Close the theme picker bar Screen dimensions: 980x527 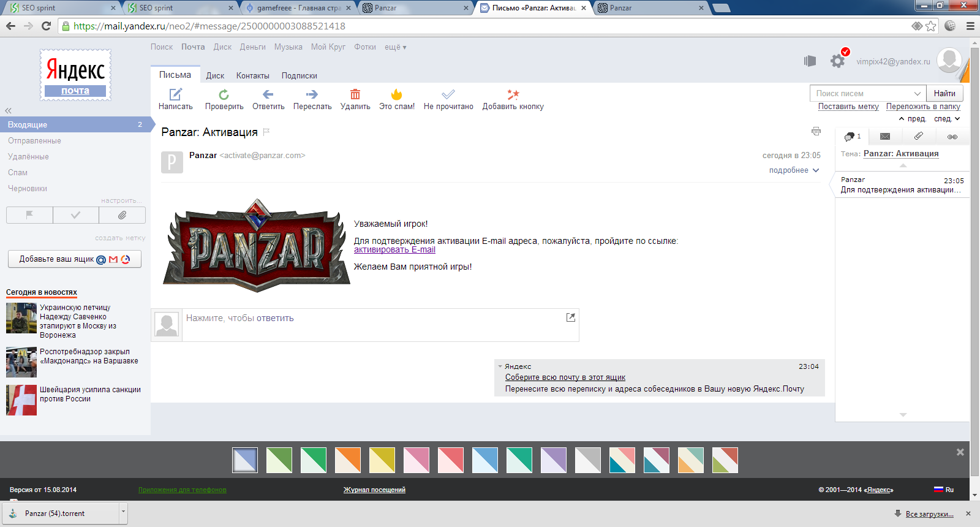pos(960,452)
